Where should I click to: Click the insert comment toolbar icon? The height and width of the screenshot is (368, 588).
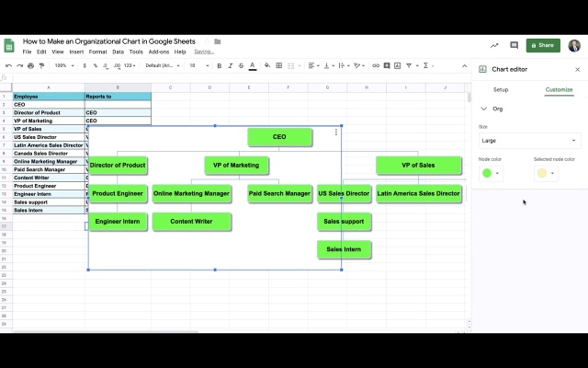387,65
